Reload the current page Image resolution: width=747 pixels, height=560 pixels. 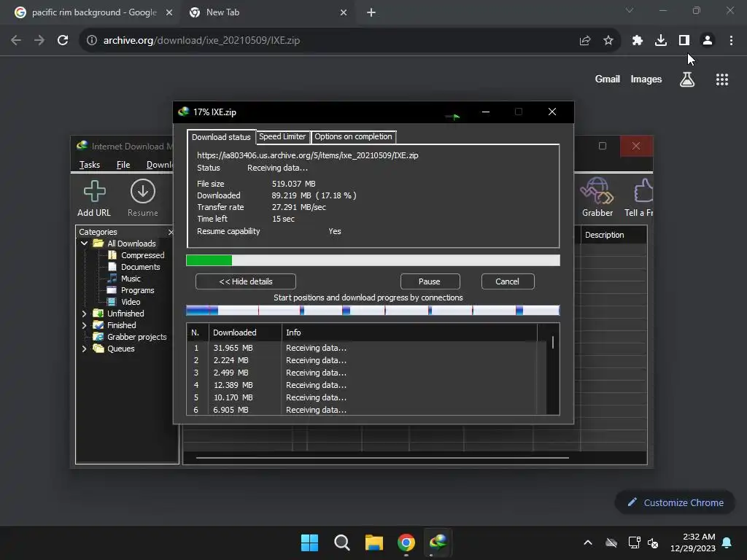pos(63,41)
